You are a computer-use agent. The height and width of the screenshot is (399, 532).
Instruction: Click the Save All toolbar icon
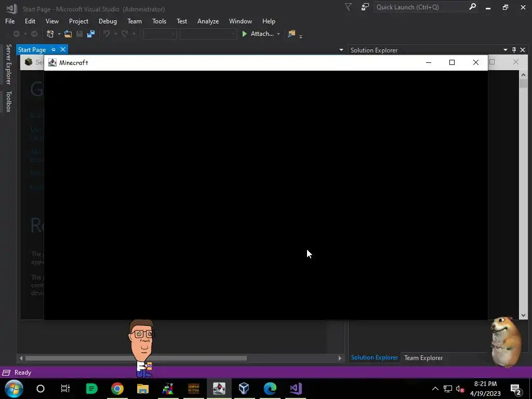(91, 34)
